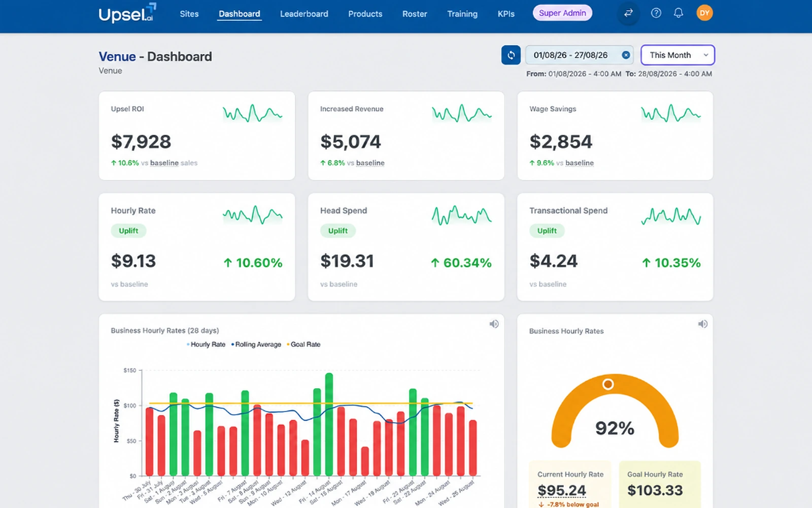
Task: Open the DY user avatar menu
Action: (704, 13)
